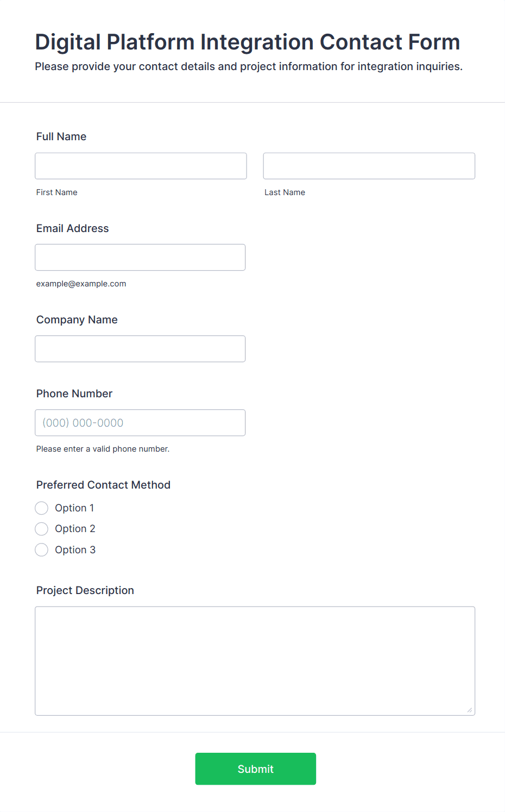Click the text area resize handle
The width and height of the screenshot is (505, 812).
tap(469, 710)
